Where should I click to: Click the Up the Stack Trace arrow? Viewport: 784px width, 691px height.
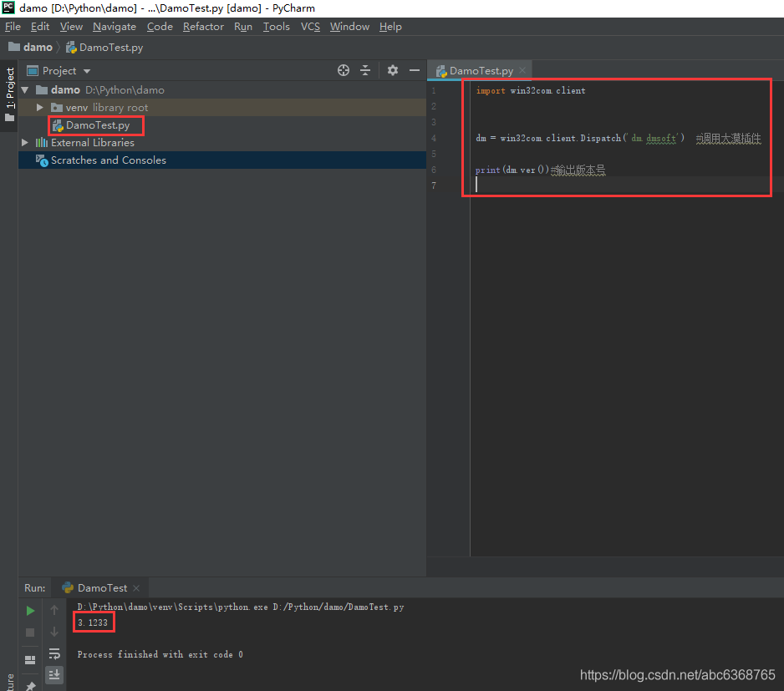[x=54, y=611]
